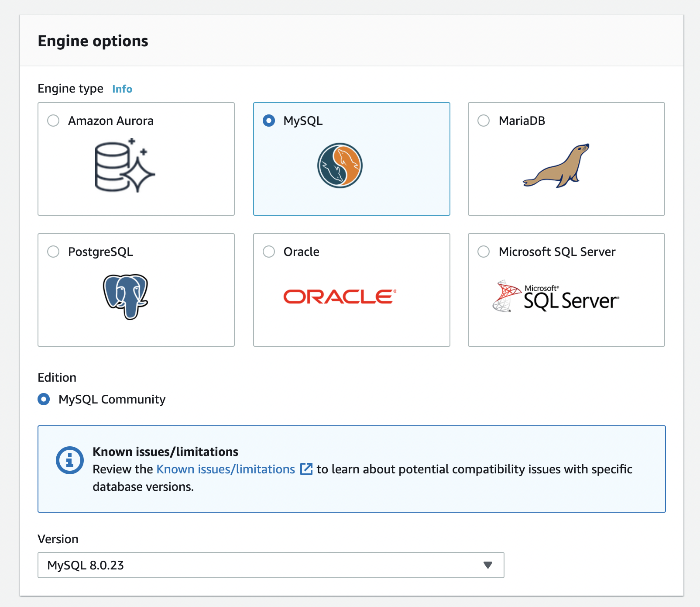Screen dimensions: 700x607
Task: Select the Amazon Aurora radio button
Action: (53, 121)
